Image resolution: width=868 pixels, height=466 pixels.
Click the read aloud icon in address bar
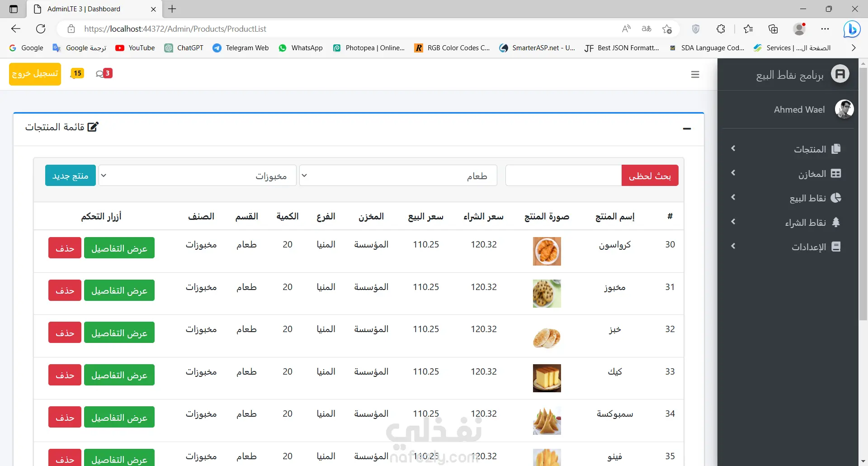click(x=626, y=29)
